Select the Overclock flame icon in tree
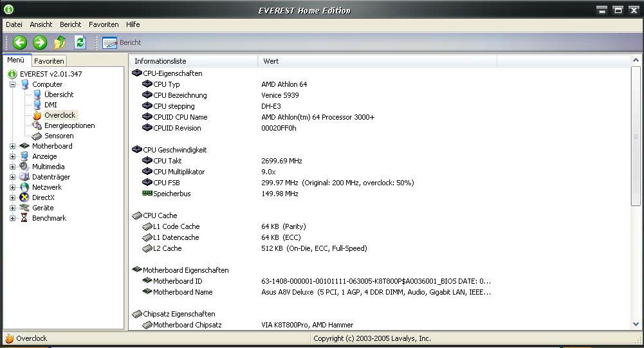 [x=37, y=115]
